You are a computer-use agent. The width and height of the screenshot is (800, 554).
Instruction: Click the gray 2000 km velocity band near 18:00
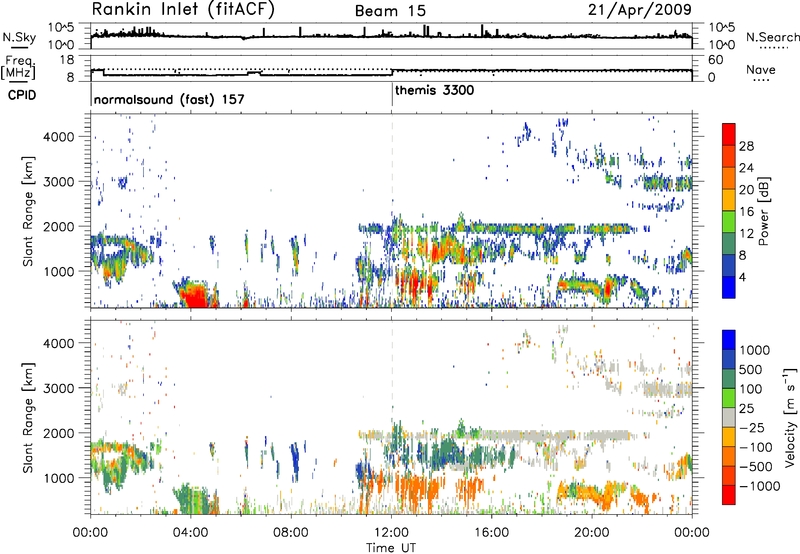(542, 436)
